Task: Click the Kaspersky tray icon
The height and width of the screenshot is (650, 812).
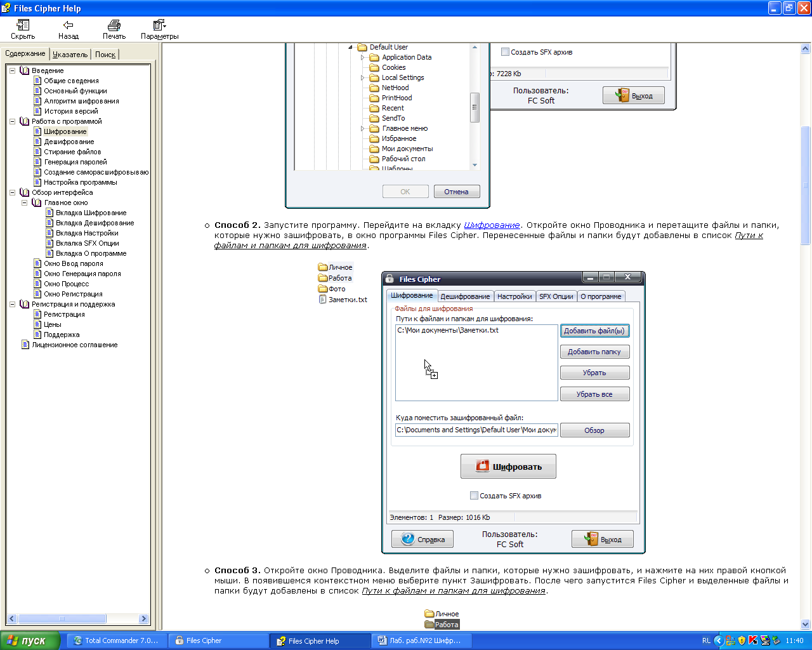Action: click(x=753, y=640)
